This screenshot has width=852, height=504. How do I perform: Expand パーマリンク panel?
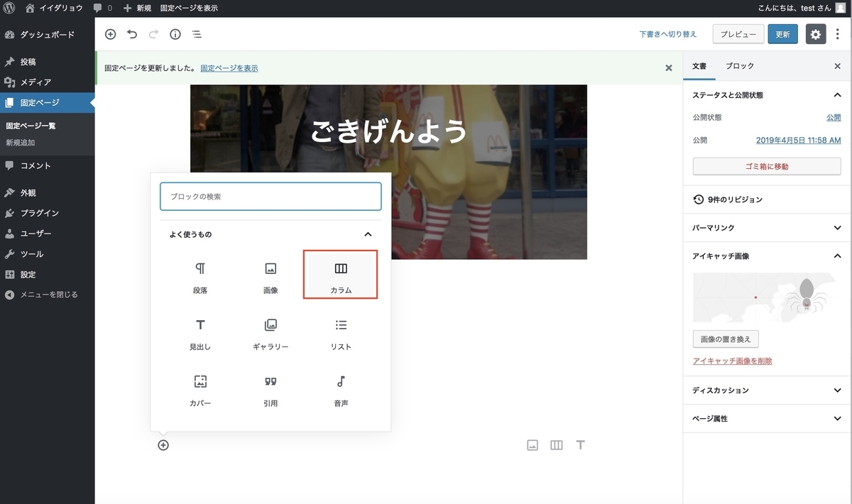click(x=767, y=228)
